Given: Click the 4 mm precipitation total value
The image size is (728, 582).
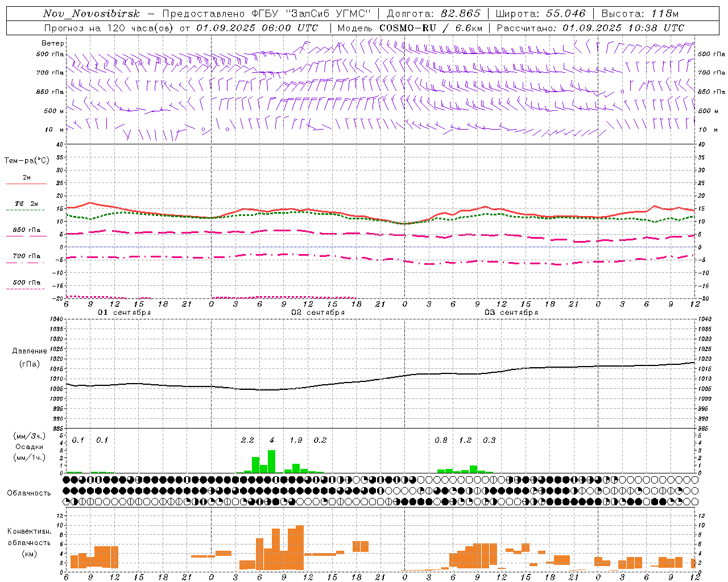Looking at the screenshot, I should coord(272,440).
